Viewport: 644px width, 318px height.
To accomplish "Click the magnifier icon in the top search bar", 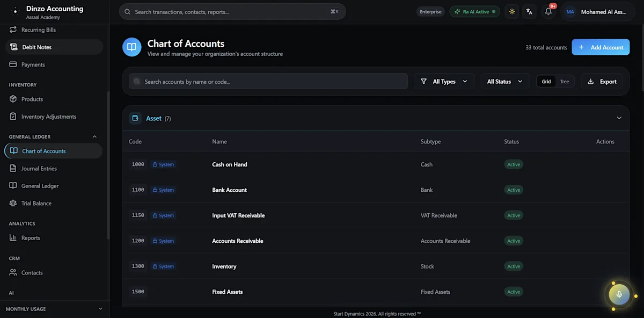I will (x=128, y=12).
